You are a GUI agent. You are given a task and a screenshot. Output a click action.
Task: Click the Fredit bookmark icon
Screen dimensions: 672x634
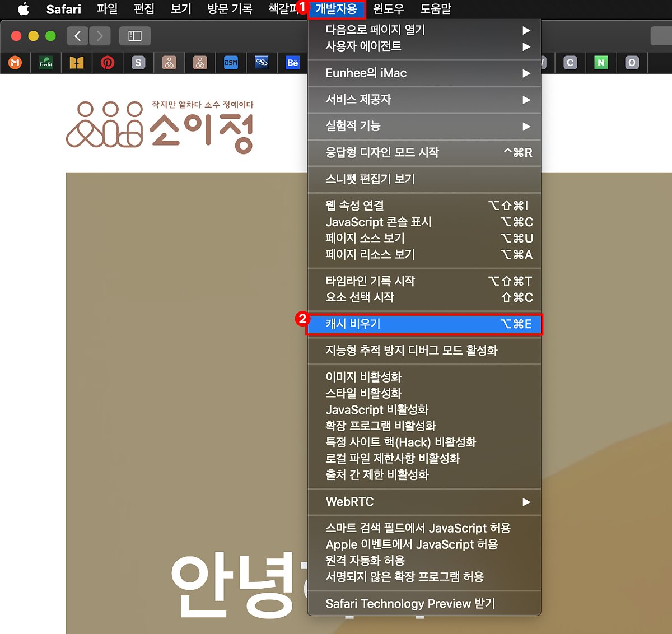click(46, 63)
